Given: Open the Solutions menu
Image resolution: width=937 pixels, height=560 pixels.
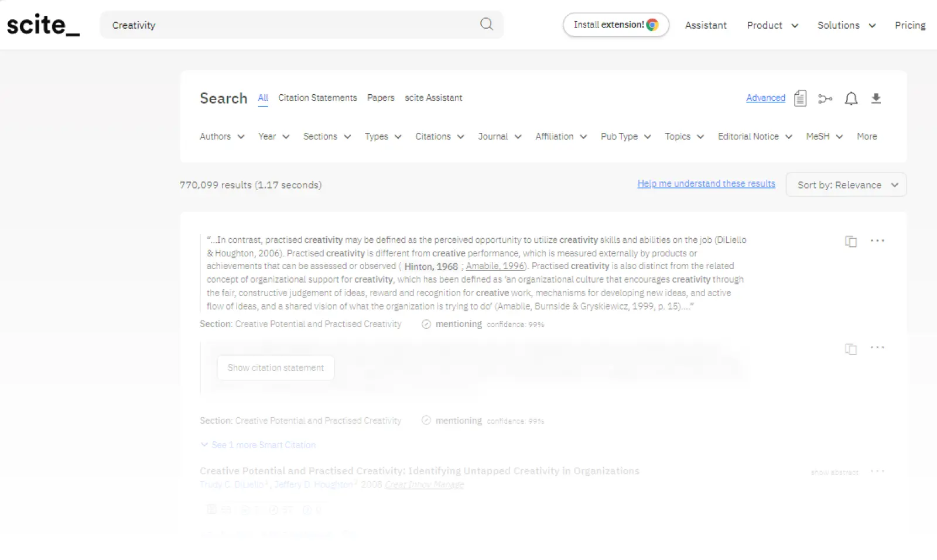Looking at the screenshot, I should coord(846,25).
